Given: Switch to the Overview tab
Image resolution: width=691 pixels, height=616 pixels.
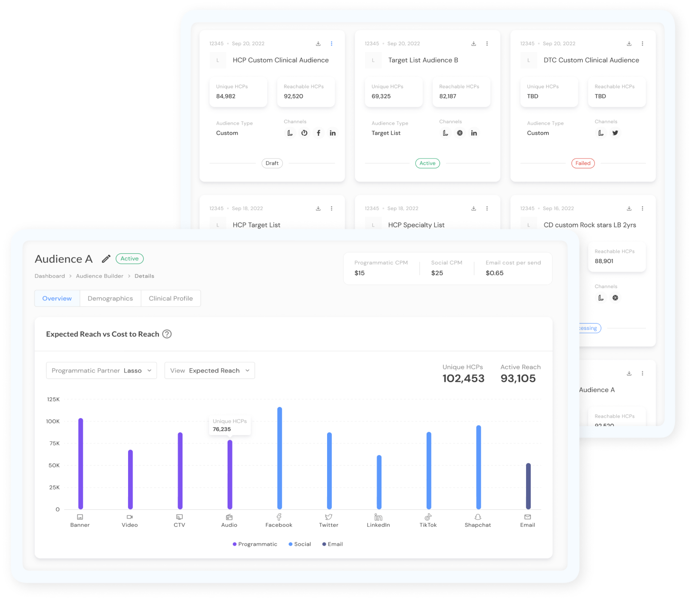Looking at the screenshot, I should point(57,298).
